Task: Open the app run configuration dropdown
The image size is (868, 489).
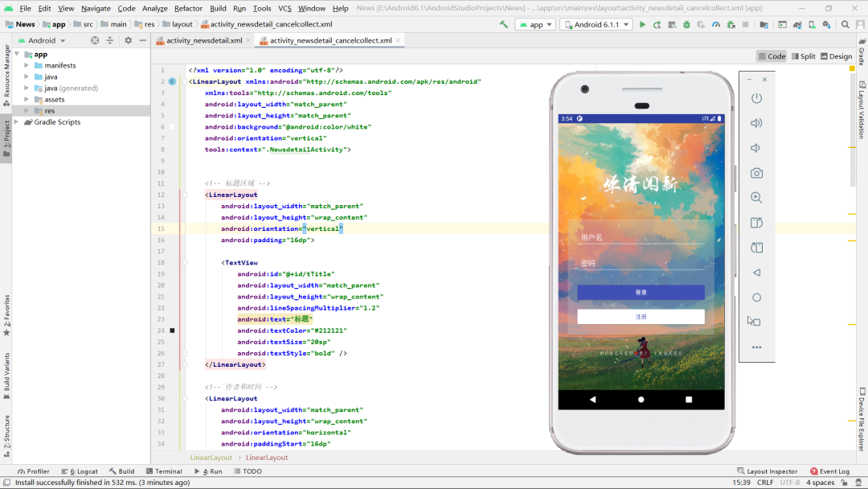Action: pyautogui.click(x=535, y=24)
